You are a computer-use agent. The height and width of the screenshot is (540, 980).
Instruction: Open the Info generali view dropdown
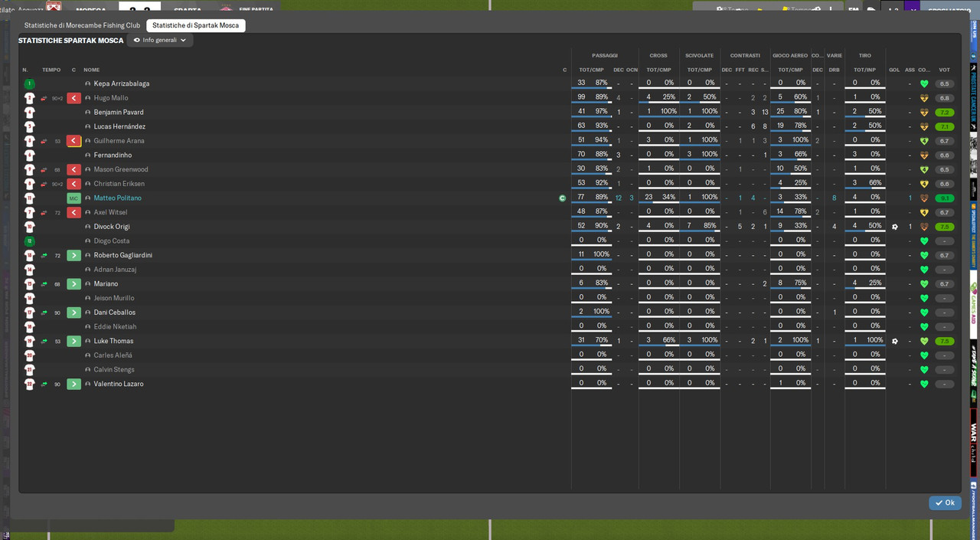pos(160,40)
